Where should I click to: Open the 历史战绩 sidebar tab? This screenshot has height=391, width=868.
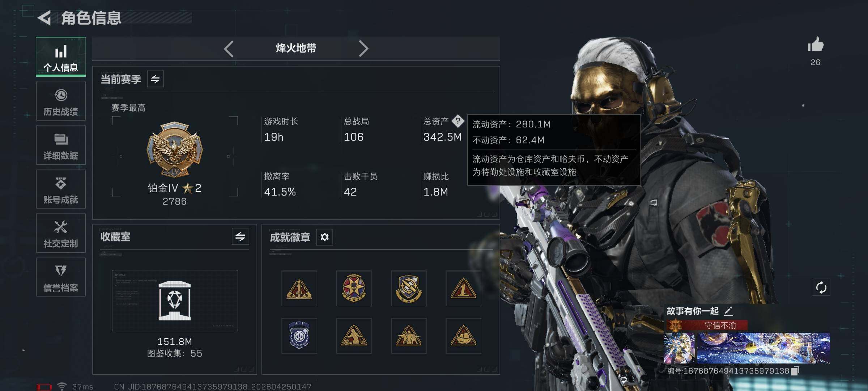tap(61, 101)
